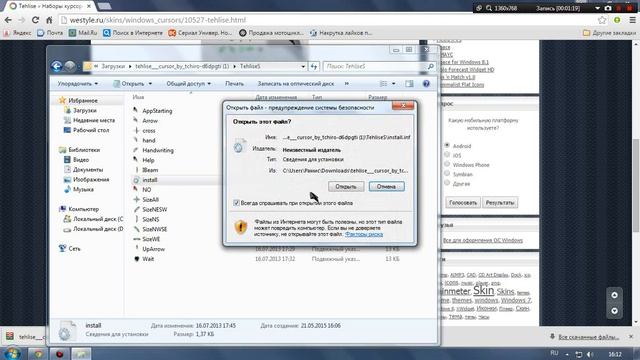Open view options dropdown arrow
The width and height of the screenshot is (640, 360).
[393, 84]
